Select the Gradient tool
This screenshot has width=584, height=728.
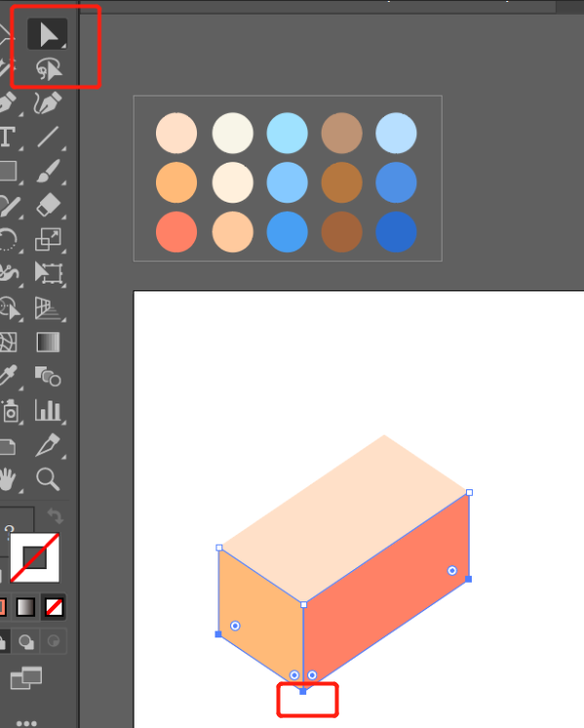pyautogui.click(x=48, y=342)
